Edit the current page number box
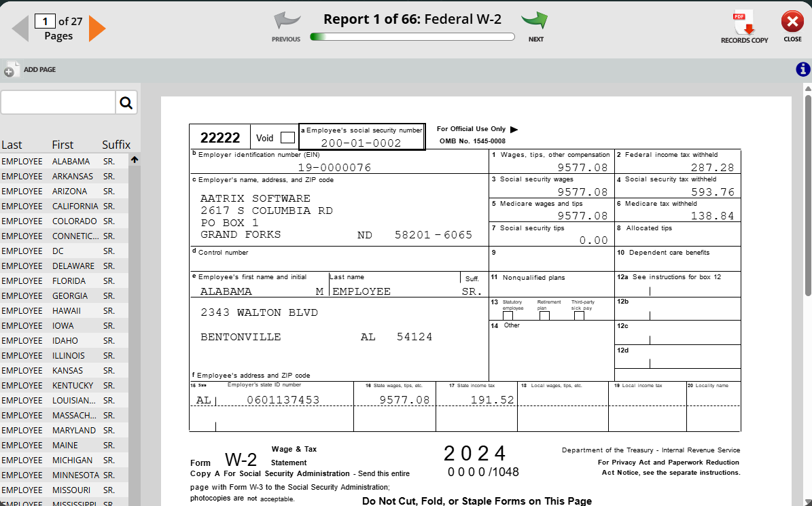The height and width of the screenshot is (506, 812). 45,21
